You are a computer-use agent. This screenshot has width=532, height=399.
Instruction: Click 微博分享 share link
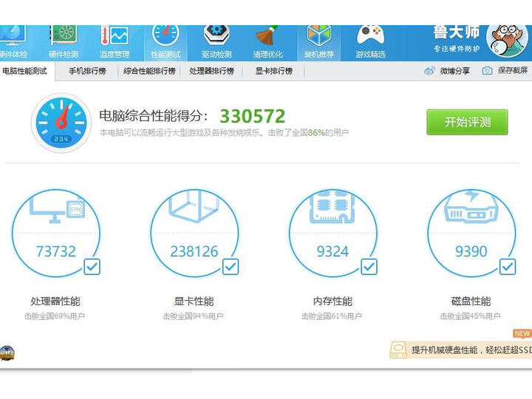447,71
